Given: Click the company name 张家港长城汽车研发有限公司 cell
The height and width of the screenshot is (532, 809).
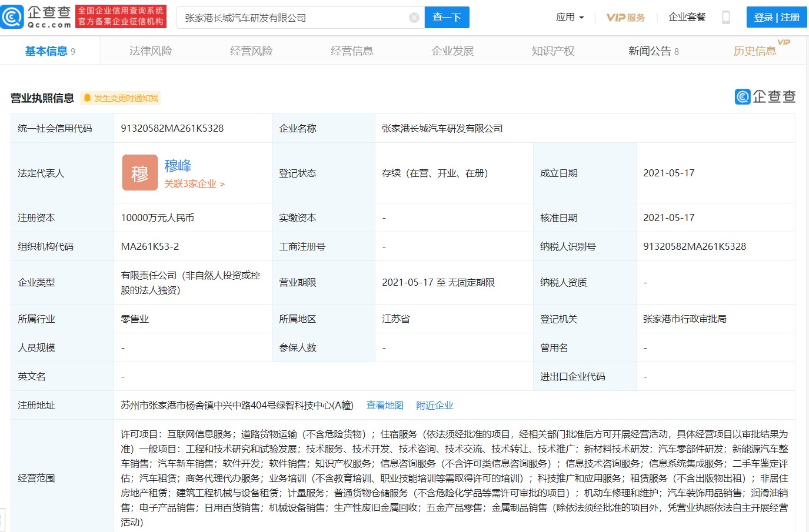Looking at the screenshot, I should pos(442,128).
